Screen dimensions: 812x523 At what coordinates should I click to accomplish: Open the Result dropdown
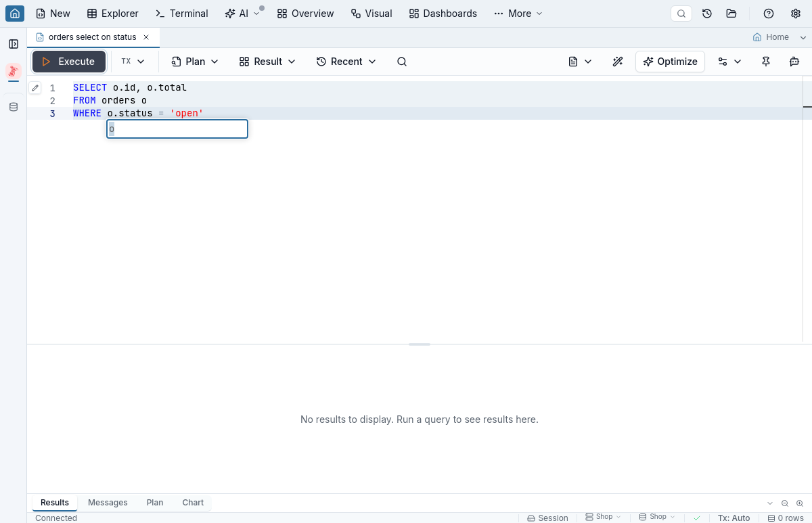pyautogui.click(x=268, y=62)
